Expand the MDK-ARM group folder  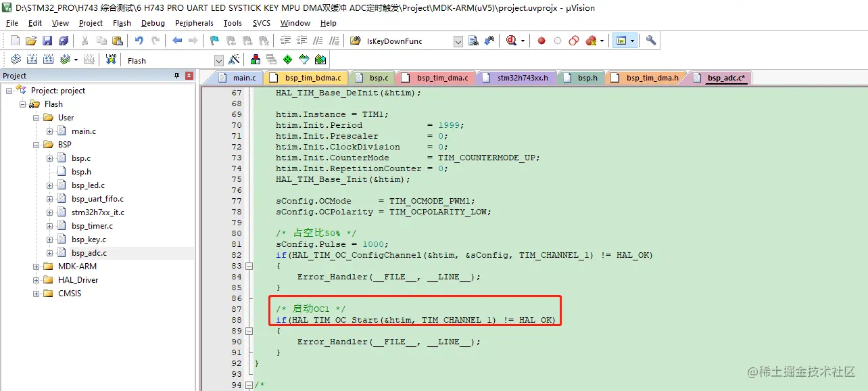coord(36,267)
